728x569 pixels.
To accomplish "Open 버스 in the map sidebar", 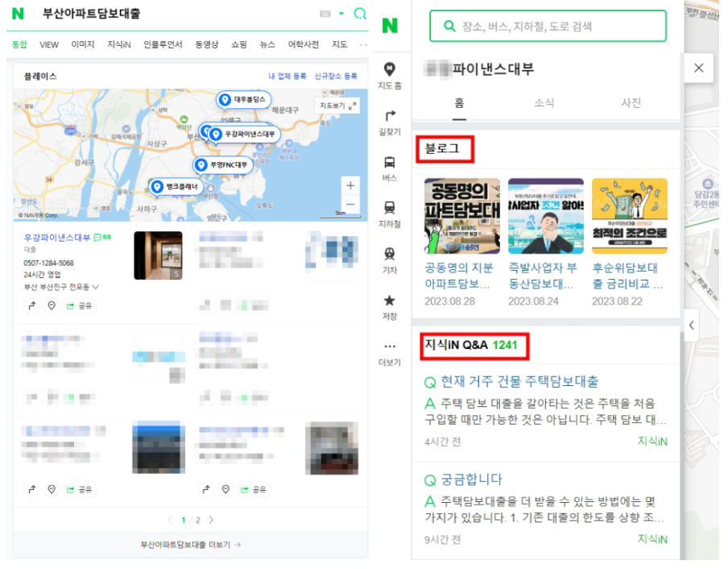I will [390, 168].
